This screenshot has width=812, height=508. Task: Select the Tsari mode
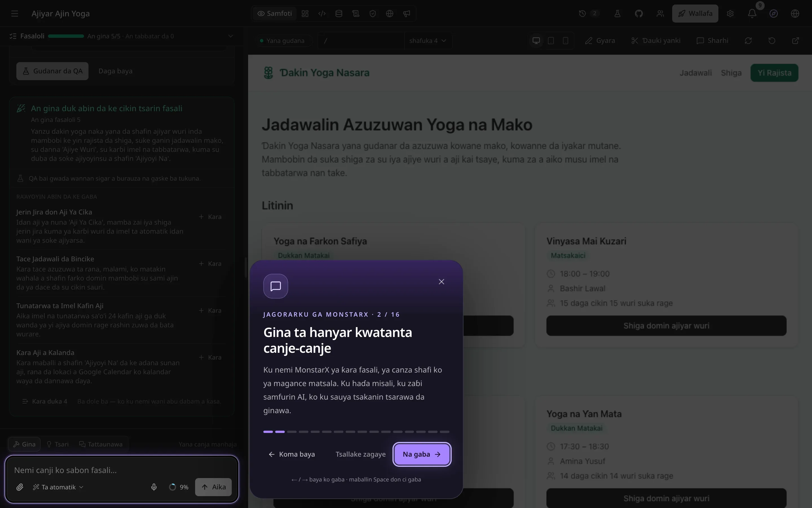point(58,444)
